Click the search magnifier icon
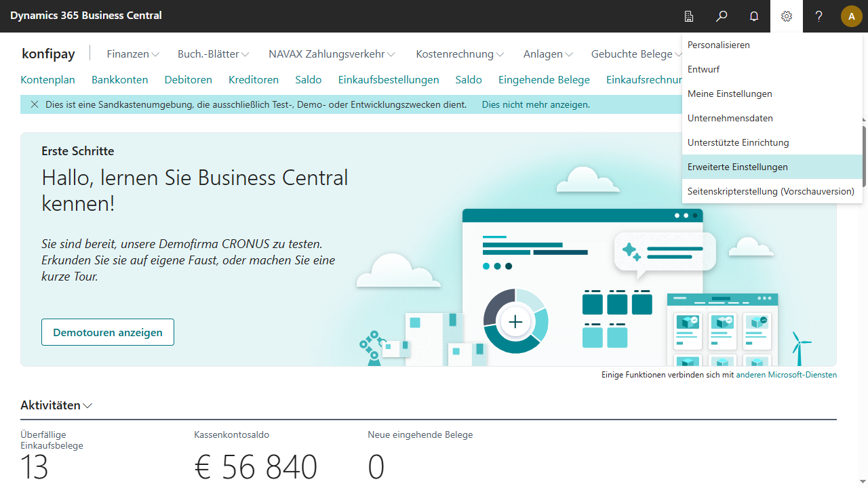Viewport: 868px width, 488px height. [x=722, y=16]
